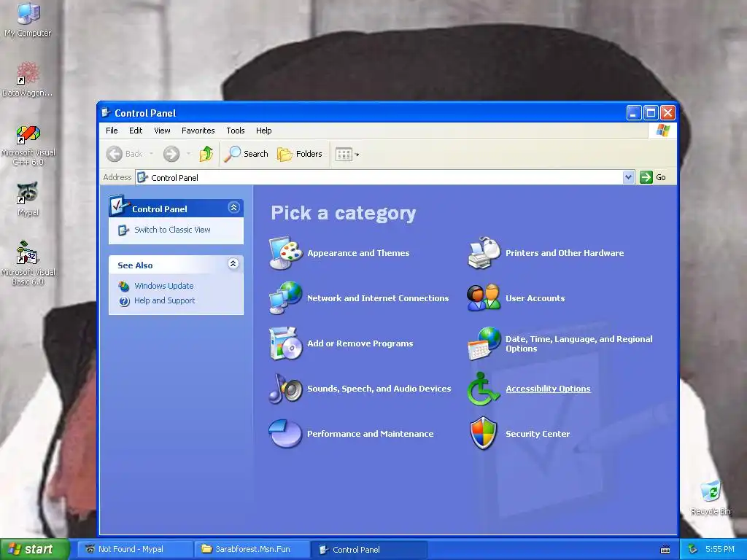Open Appearance and Themes category icon

coord(285,253)
